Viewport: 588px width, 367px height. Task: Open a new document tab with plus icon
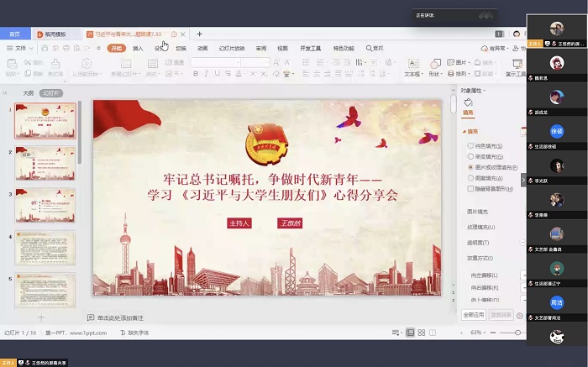(199, 34)
